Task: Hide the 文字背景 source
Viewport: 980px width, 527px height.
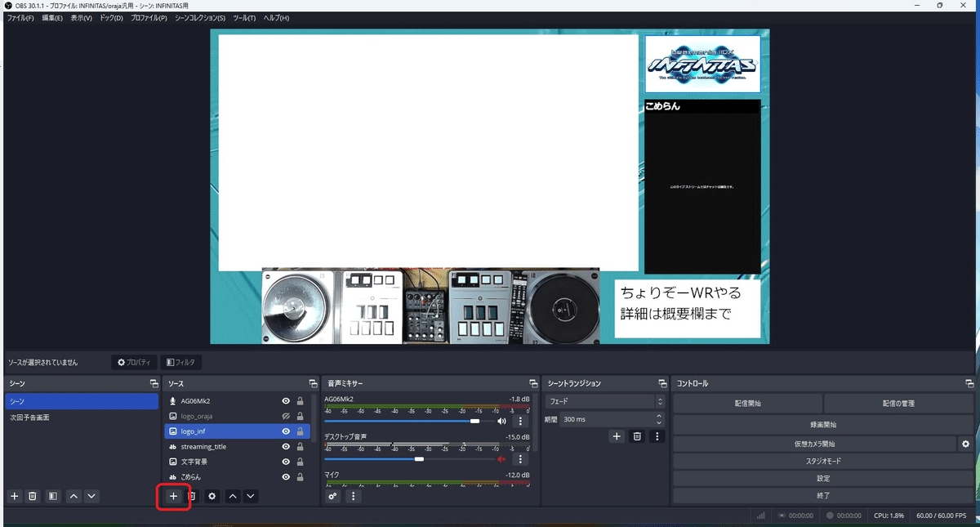Action: 286,462
